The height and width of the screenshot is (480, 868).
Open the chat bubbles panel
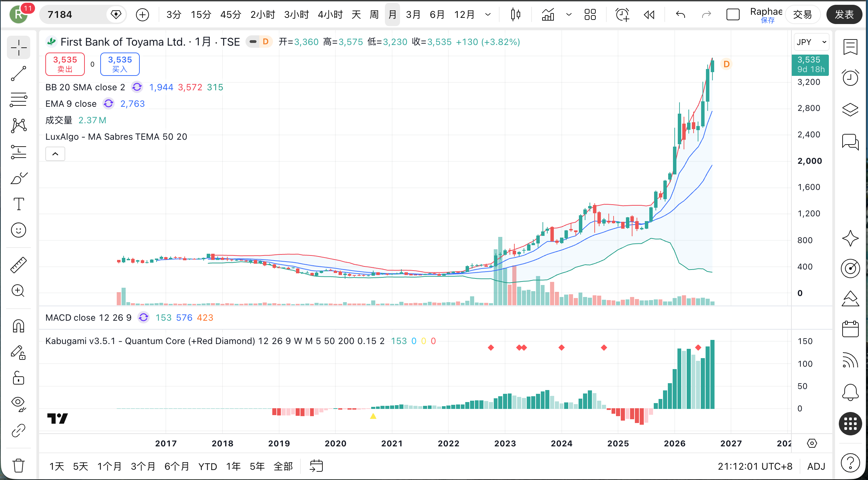[850, 142]
